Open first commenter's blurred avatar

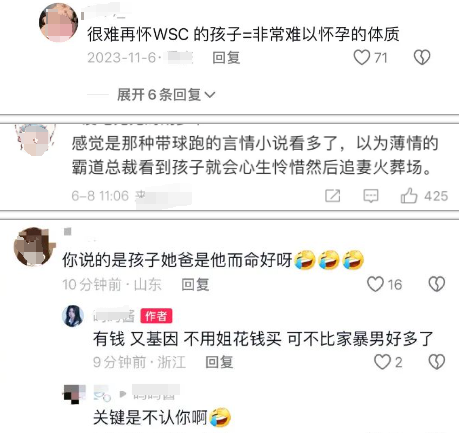click(59, 23)
